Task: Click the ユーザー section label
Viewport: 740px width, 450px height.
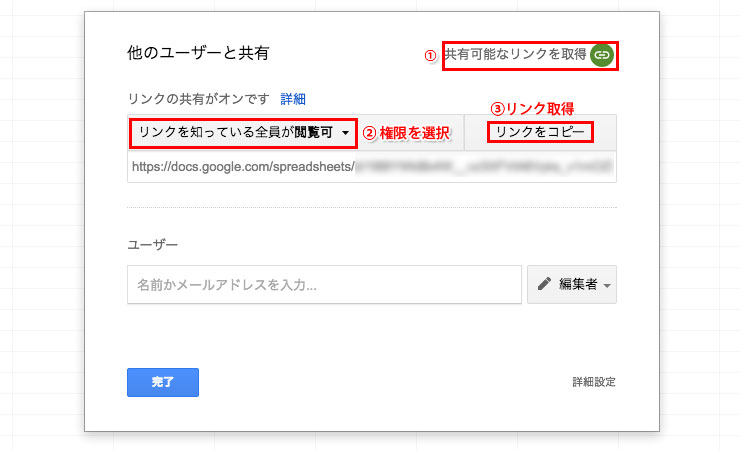Action: point(152,245)
